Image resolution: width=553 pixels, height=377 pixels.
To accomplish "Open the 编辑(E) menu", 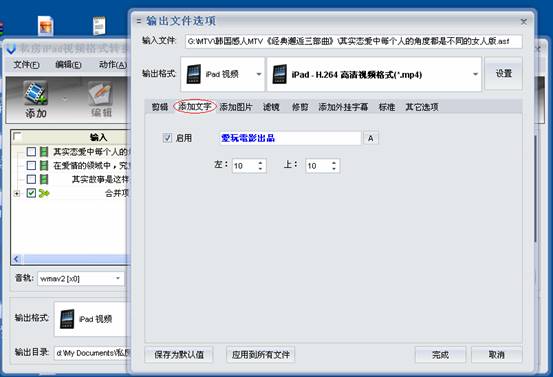I will coord(68,65).
